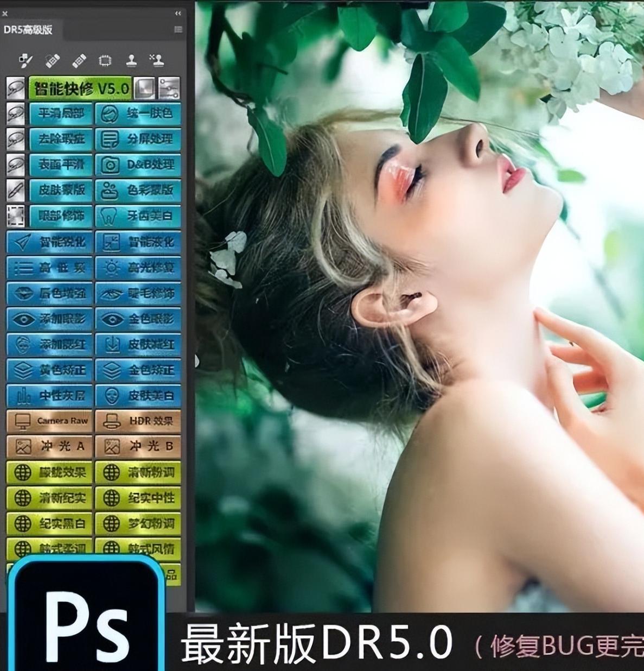Viewport: 644px width, 671px height.
Task: Click the chip icon in the DR5 toolbar
Action: [105, 61]
